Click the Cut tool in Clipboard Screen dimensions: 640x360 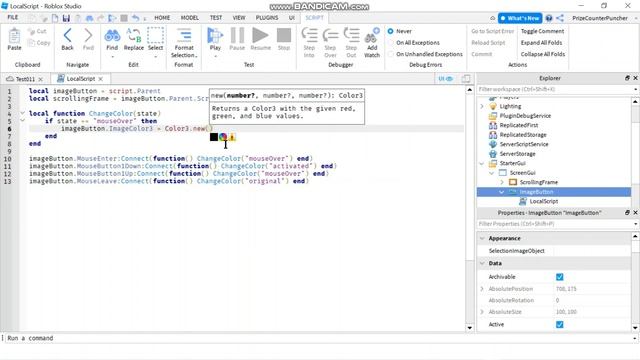(37, 31)
